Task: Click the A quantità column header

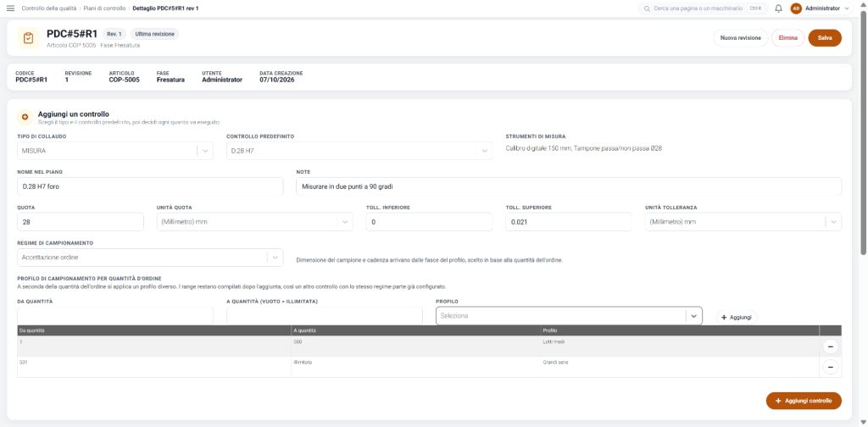Action: coord(416,330)
